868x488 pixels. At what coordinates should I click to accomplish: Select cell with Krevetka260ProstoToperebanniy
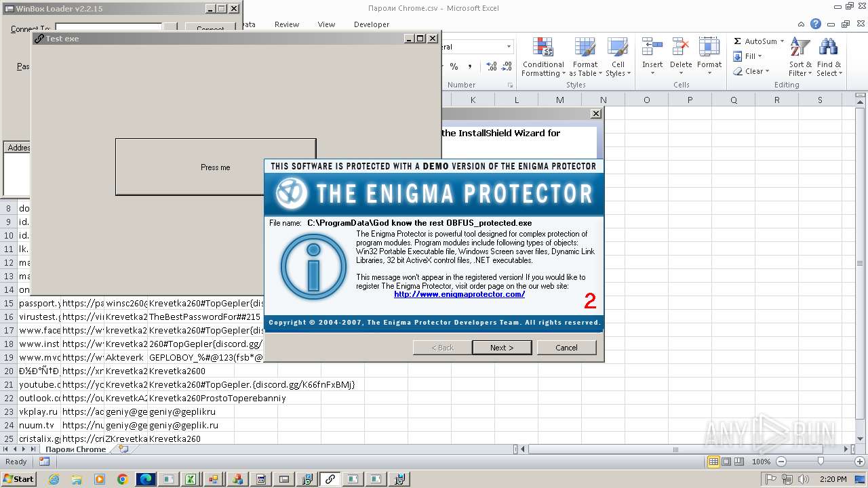(x=217, y=398)
